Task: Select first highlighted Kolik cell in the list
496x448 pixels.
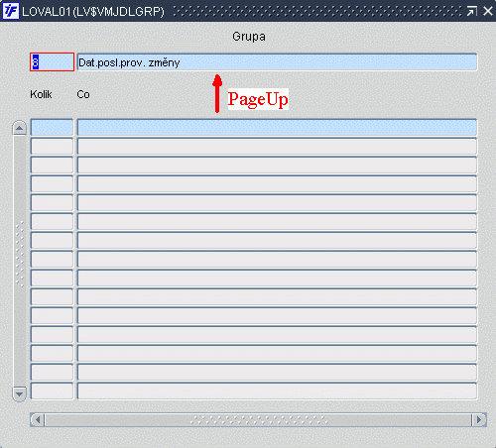Action: pos(52,127)
